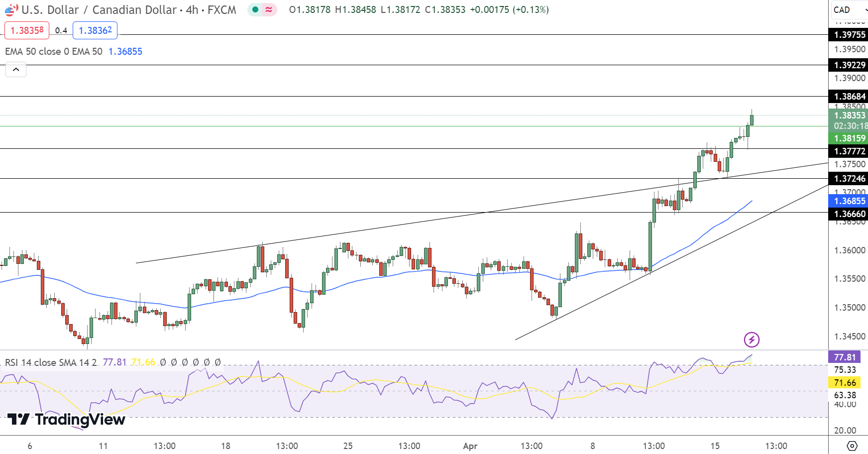Screen dimensions: 868x454
Task: Open the CAD currency dropdown
Action: (849, 9)
